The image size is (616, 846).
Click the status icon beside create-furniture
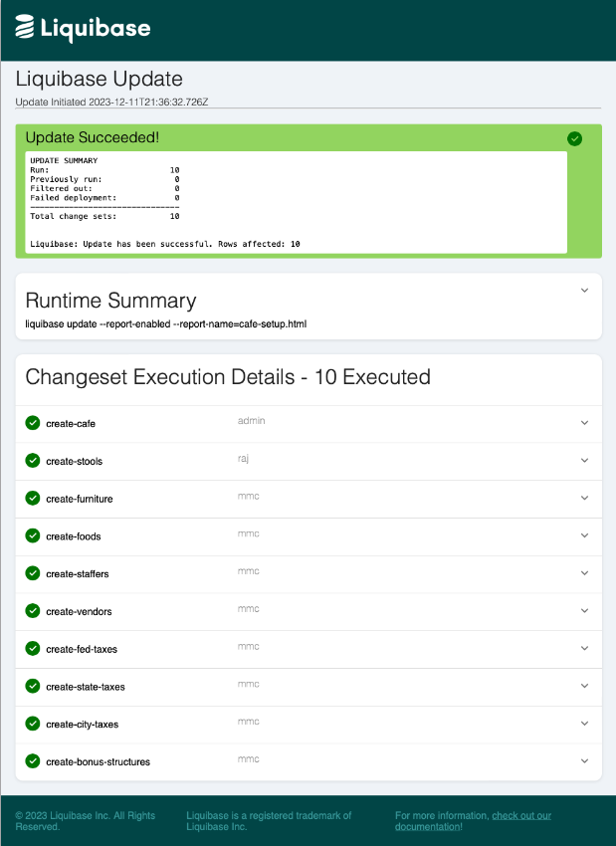(31, 498)
